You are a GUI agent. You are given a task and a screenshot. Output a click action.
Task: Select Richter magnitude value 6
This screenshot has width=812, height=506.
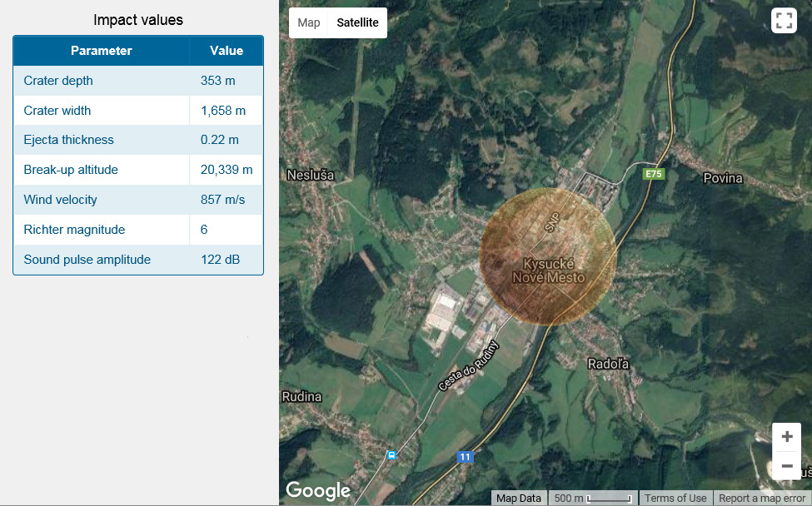click(x=204, y=230)
